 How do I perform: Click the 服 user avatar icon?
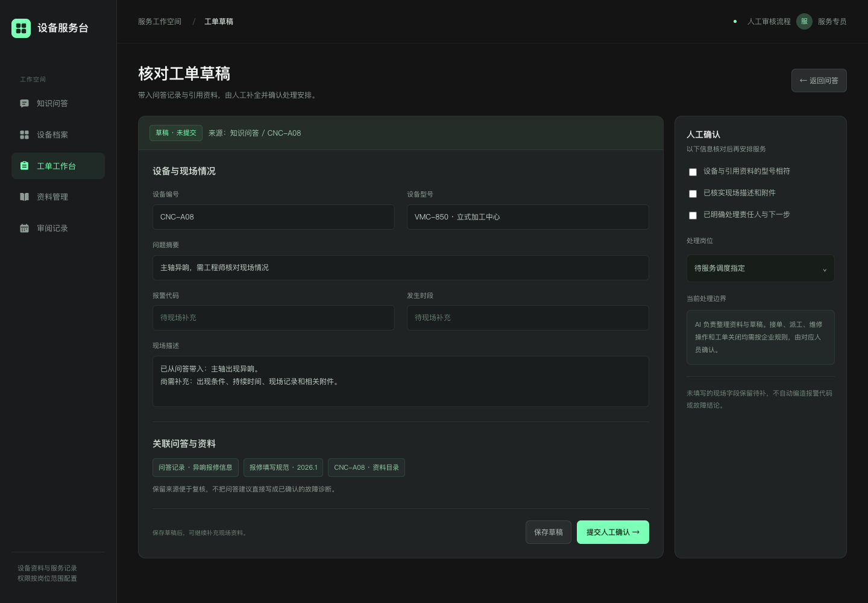[x=804, y=22]
